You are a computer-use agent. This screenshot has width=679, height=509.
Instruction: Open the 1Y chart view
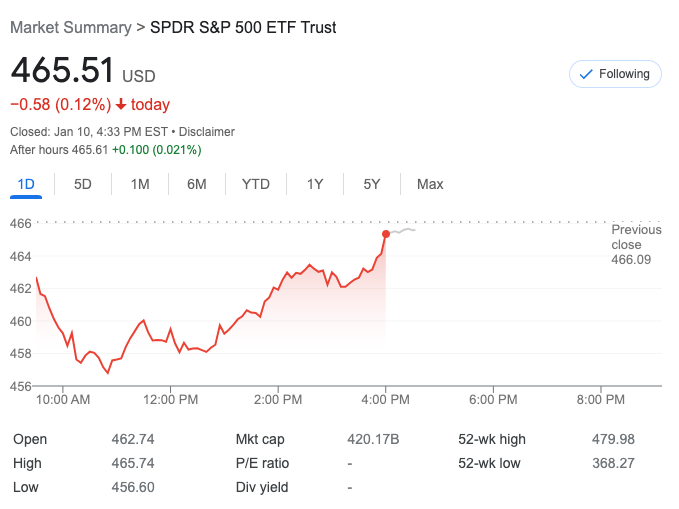(315, 184)
